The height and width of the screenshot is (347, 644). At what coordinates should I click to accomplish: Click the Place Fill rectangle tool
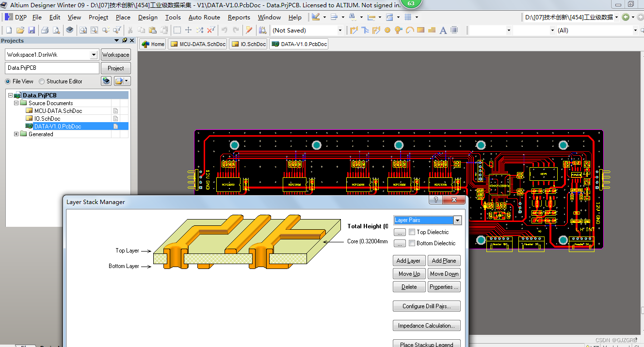420,30
